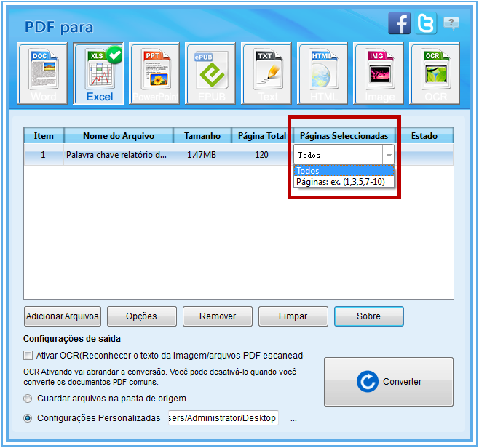Choose the PowerPoint PPT conversion icon
The image size is (479, 448).
[154, 73]
